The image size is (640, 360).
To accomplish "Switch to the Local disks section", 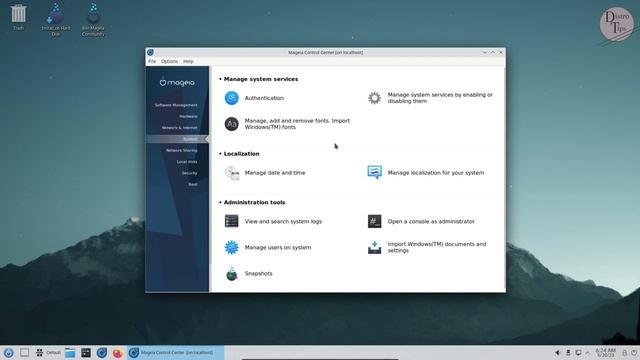I will (x=187, y=162).
